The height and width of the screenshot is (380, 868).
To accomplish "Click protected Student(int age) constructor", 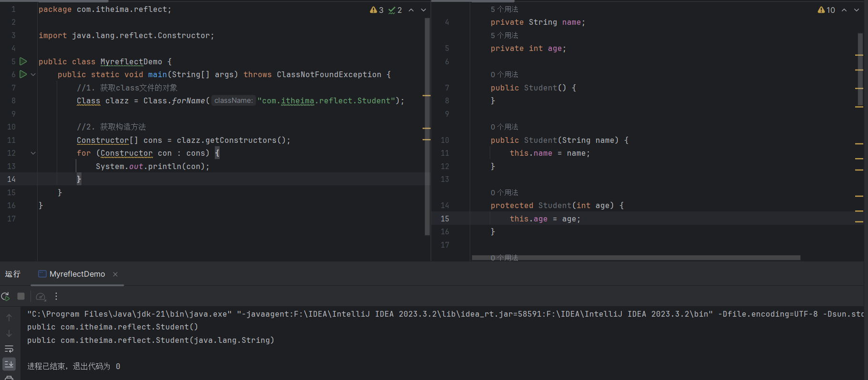I will click(557, 206).
